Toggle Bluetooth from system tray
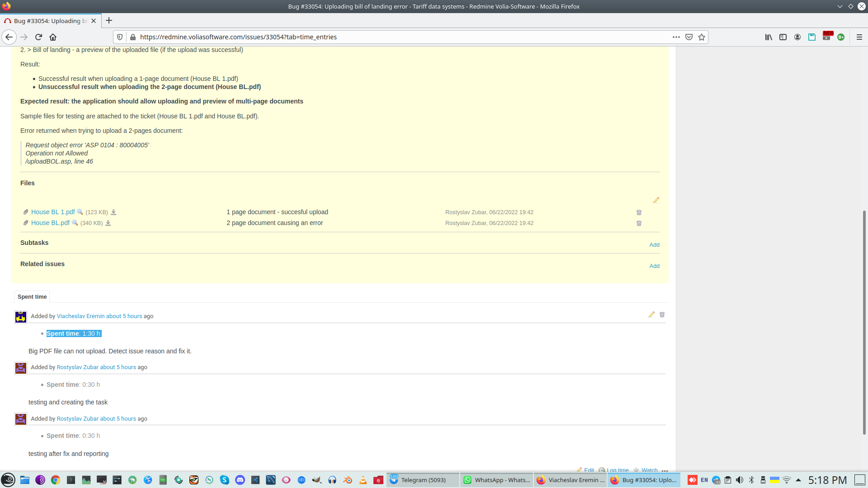This screenshot has width=868, height=488. 751,480
